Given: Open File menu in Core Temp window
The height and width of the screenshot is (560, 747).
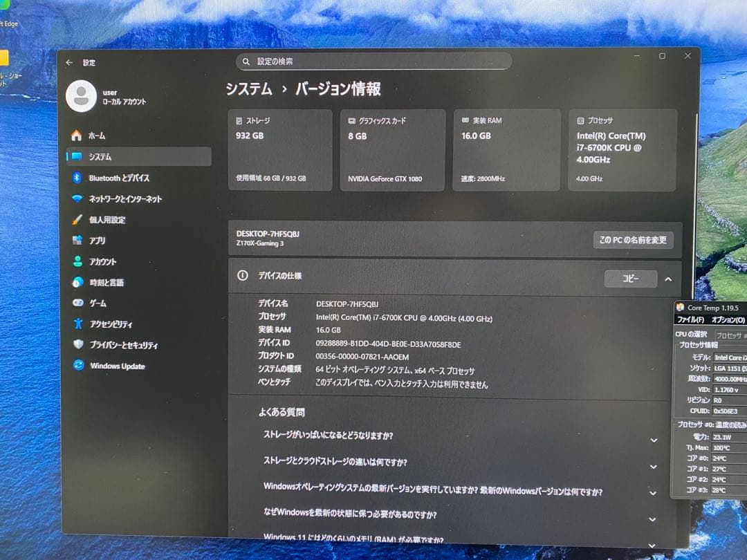Looking at the screenshot, I should 690,319.
